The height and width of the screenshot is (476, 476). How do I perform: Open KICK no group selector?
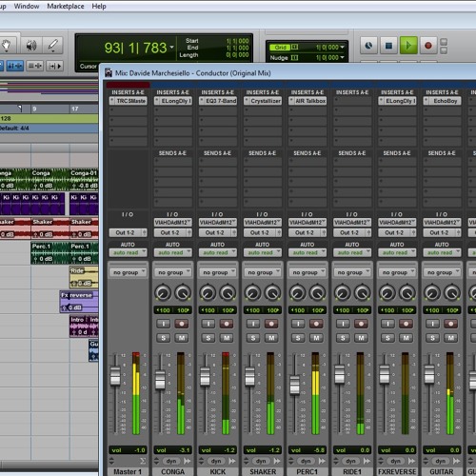(x=218, y=272)
